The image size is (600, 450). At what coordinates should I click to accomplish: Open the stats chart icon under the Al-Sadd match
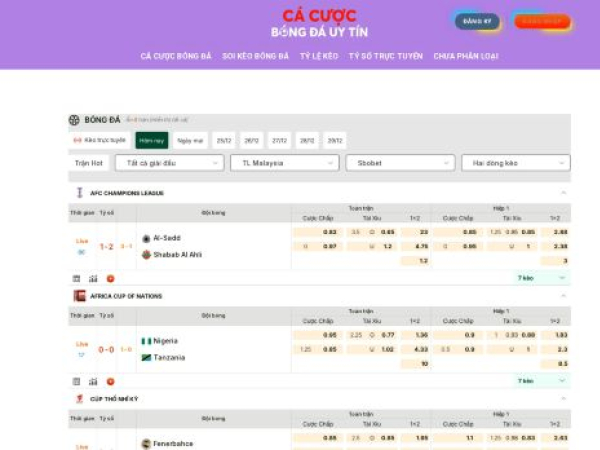(93, 279)
